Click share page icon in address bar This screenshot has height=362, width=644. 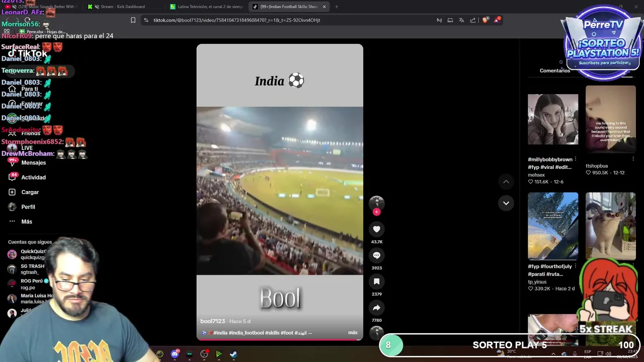tap(473, 20)
